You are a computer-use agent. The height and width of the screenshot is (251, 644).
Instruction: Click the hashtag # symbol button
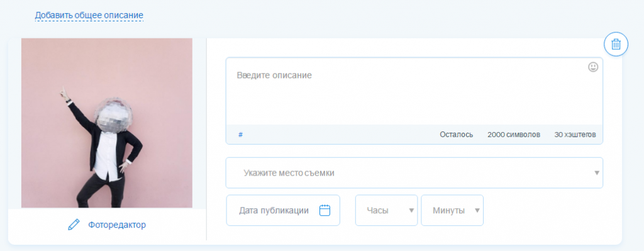click(240, 135)
